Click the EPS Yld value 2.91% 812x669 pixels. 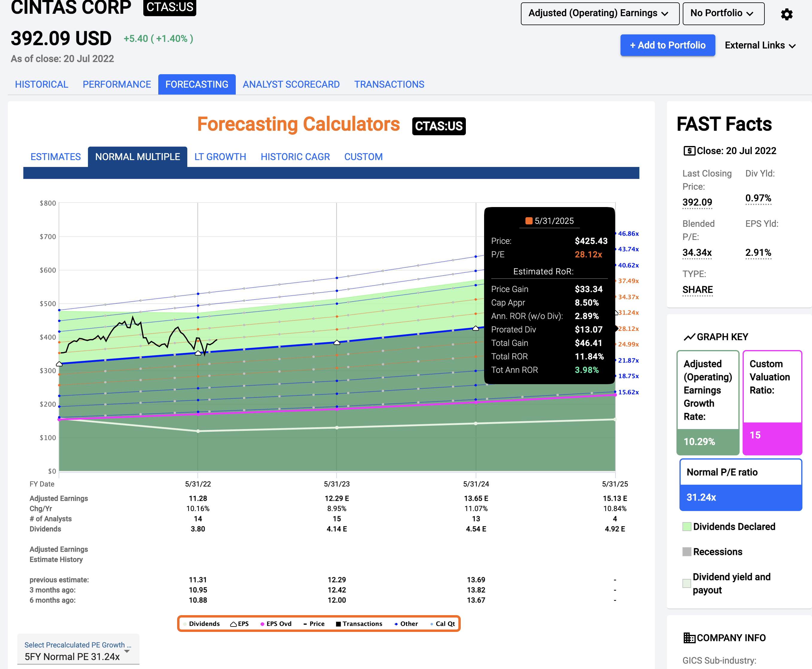coord(758,253)
